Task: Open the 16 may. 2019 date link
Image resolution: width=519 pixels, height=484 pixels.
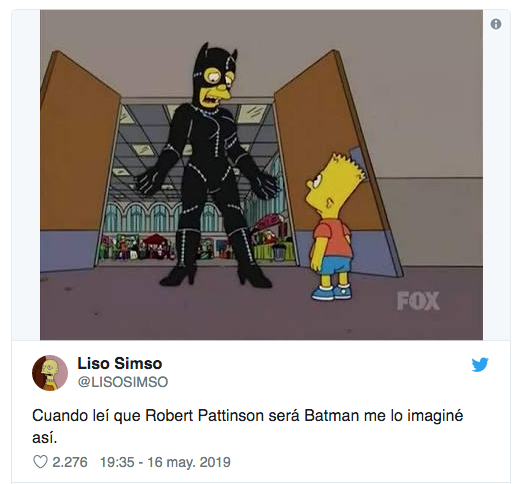Action: (189, 462)
